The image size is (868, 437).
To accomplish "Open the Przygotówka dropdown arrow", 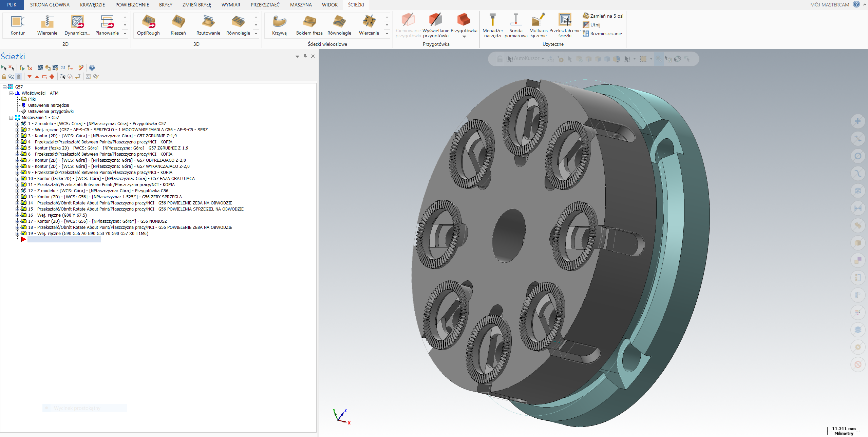I will [464, 37].
